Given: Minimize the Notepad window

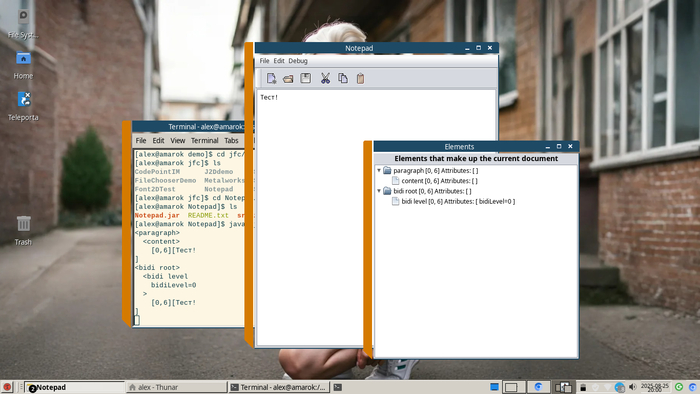Looking at the screenshot, I should 467,48.
